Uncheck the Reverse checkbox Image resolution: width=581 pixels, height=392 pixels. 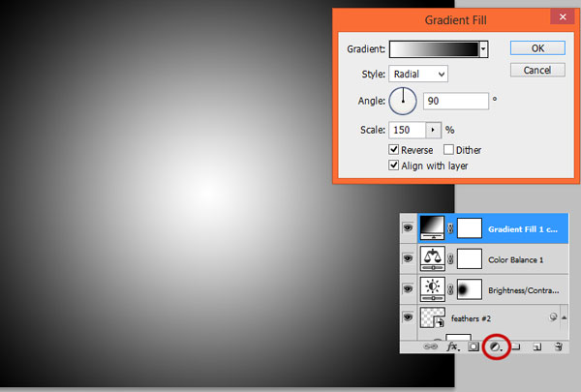click(x=394, y=150)
